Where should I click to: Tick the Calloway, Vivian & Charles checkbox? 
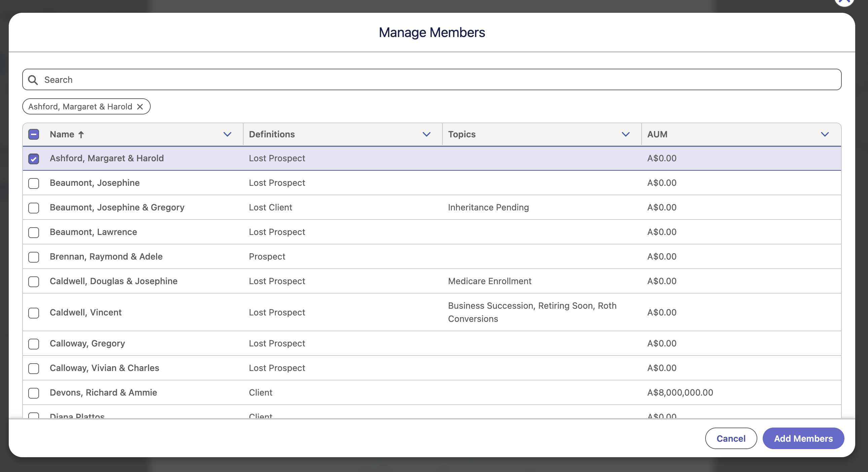(x=34, y=369)
